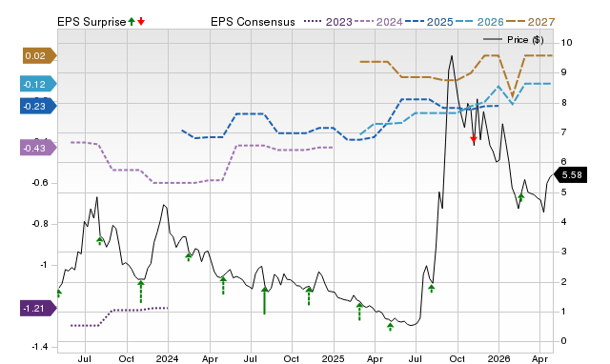Click the -0.23 dark blue value tag
This screenshot has height=364, width=610.
[38, 106]
